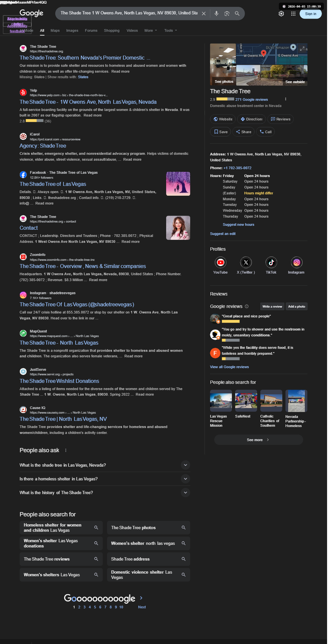
Task: Click the search magnifier icon
Action: 237,13
